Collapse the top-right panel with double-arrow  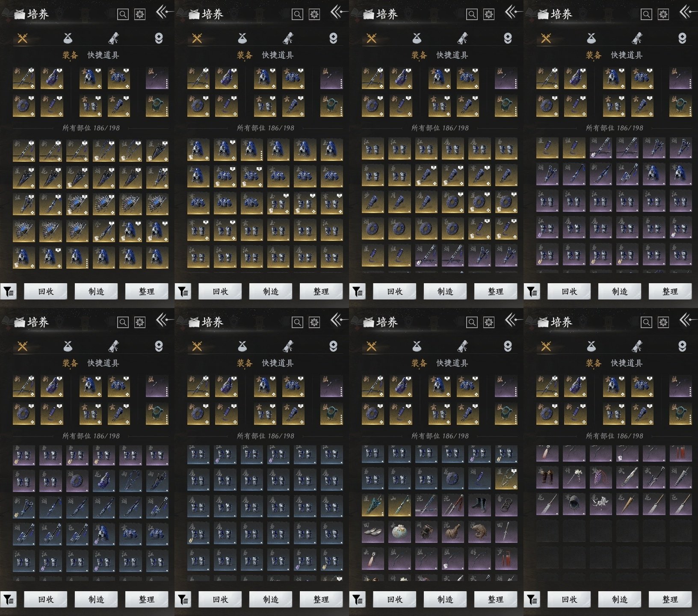[x=686, y=12]
